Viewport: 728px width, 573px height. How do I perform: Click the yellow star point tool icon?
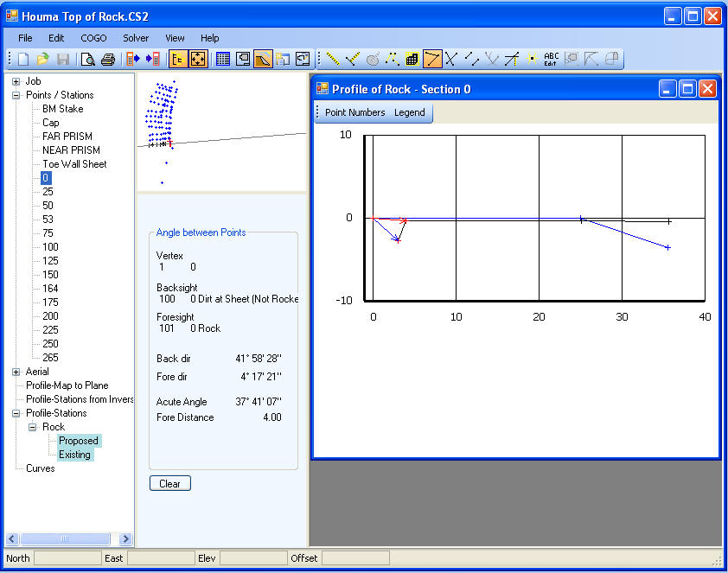tap(532, 59)
